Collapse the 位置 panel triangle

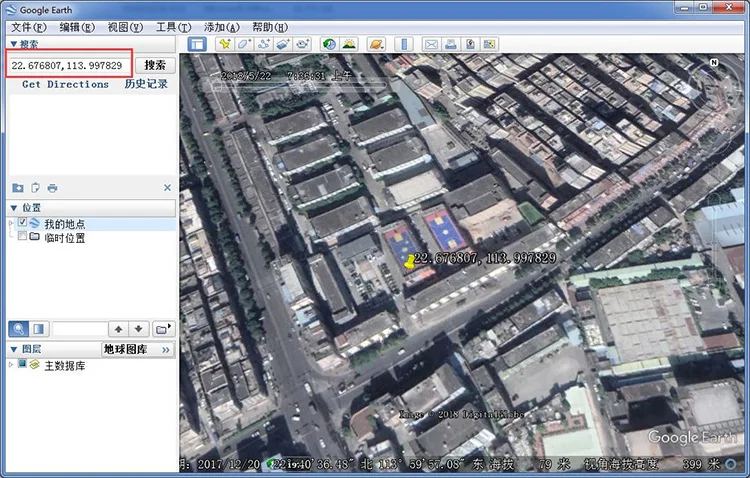(x=13, y=208)
